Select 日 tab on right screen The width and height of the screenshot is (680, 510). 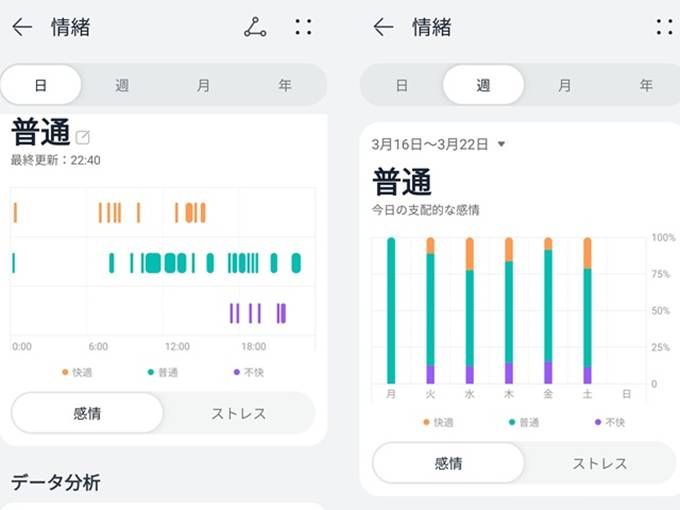coord(401,85)
